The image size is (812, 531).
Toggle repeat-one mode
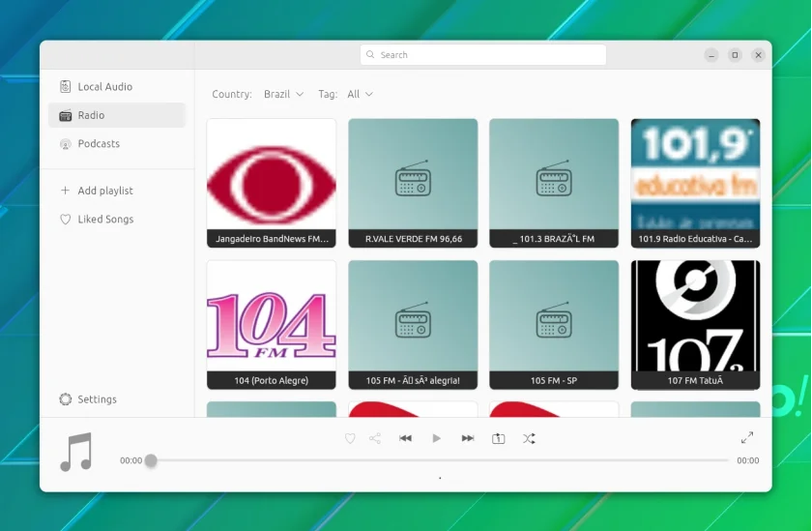tap(498, 439)
